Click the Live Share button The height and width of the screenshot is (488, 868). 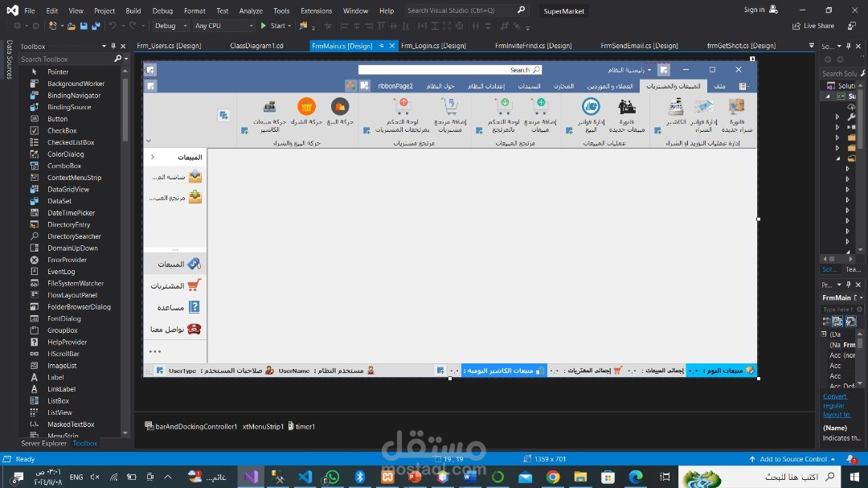coord(813,26)
